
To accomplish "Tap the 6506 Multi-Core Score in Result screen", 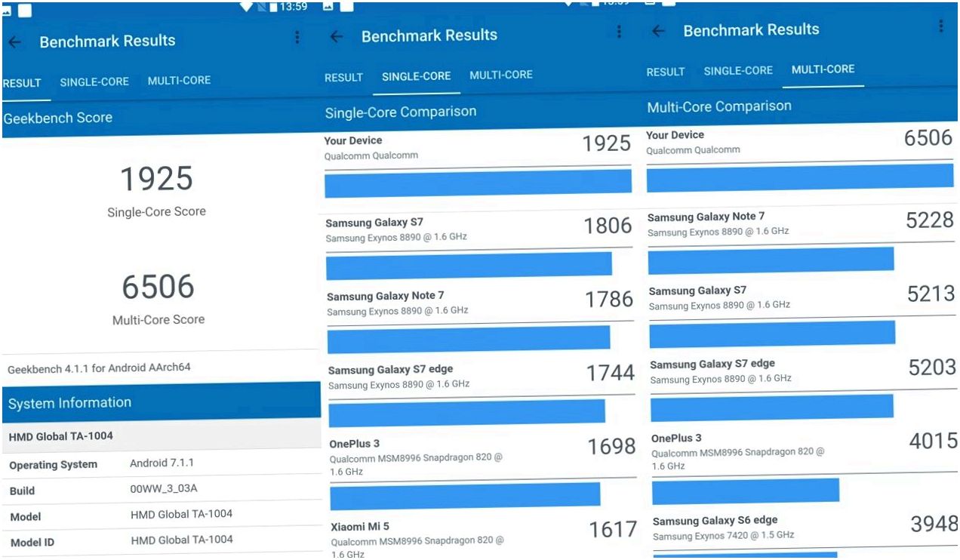I will (x=158, y=287).
